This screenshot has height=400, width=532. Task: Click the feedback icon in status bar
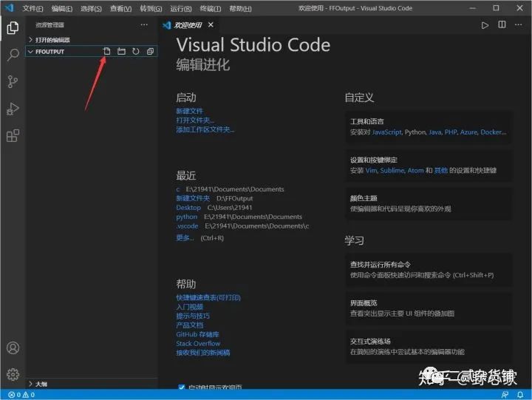(505, 395)
